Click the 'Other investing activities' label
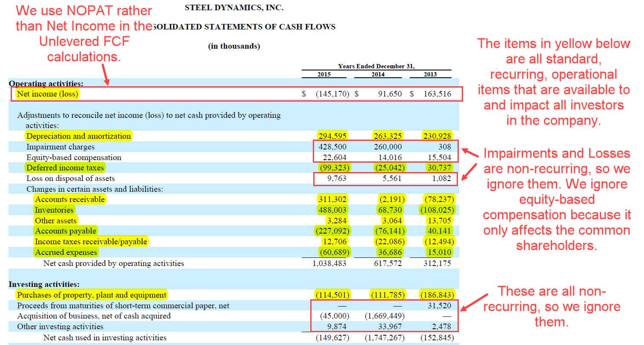The width and height of the screenshot is (644, 345). (60, 327)
